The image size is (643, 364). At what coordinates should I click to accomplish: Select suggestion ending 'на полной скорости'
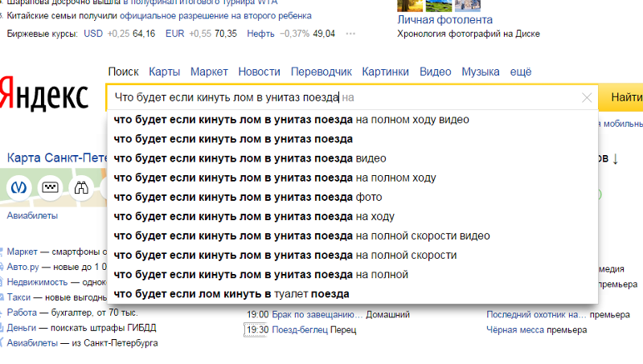point(353,256)
